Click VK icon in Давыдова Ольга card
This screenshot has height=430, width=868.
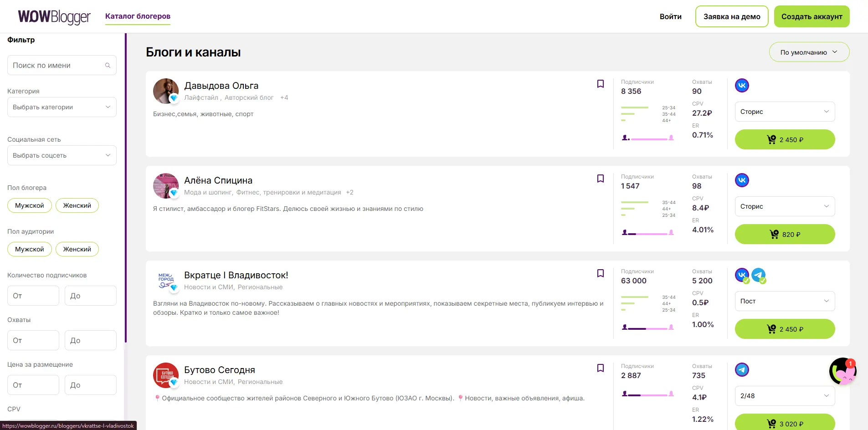point(742,86)
